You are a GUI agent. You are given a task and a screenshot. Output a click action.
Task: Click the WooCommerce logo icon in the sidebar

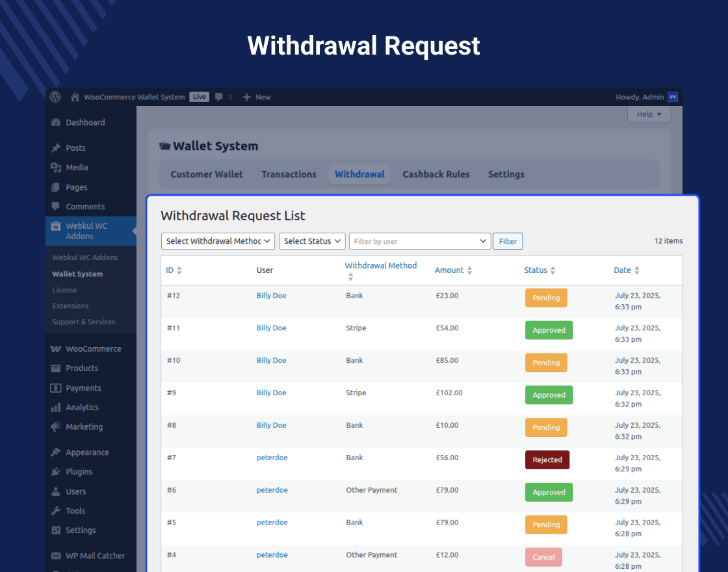click(56, 348)
